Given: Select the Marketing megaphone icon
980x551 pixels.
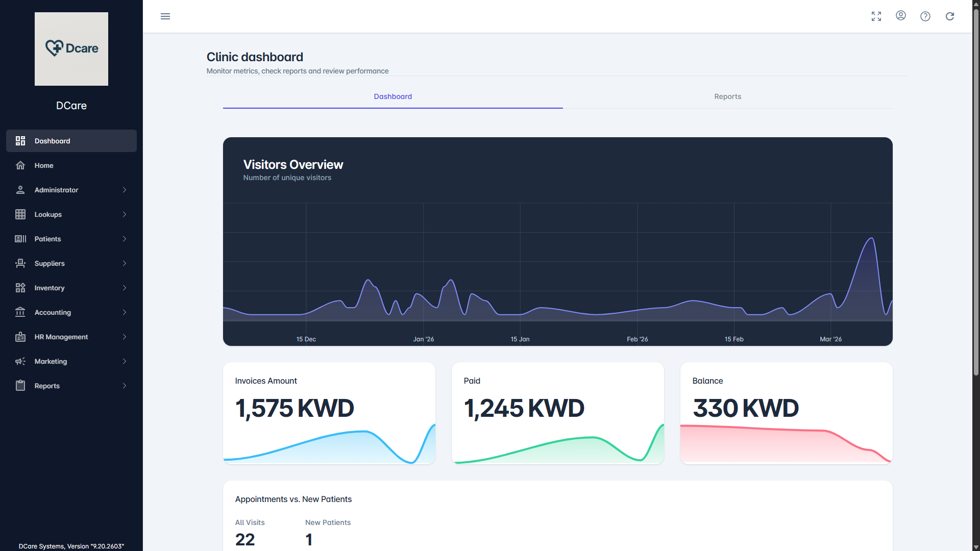Looking at the screenshot, I should (20, 361).
